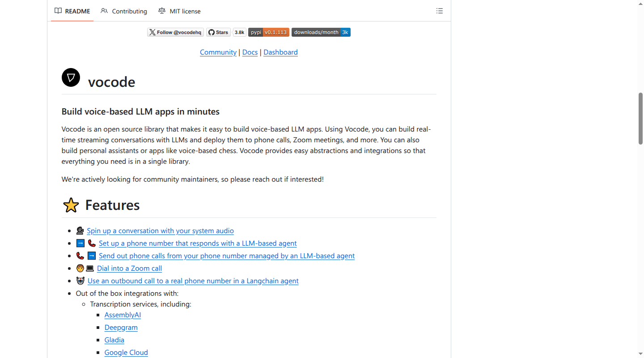Open 'Dial into a Zoom call' link
The height and width of the screenshot is (358, 644).
pos(129,268)
